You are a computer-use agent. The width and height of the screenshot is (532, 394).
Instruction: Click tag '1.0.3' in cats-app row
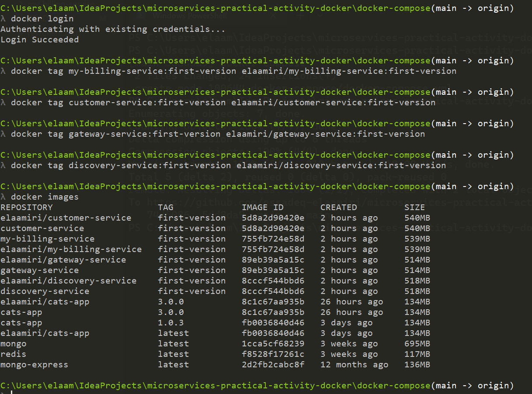click(171, 323)
